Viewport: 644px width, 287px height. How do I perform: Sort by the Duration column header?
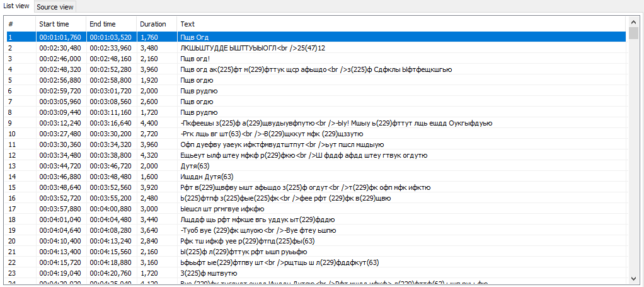156,24
